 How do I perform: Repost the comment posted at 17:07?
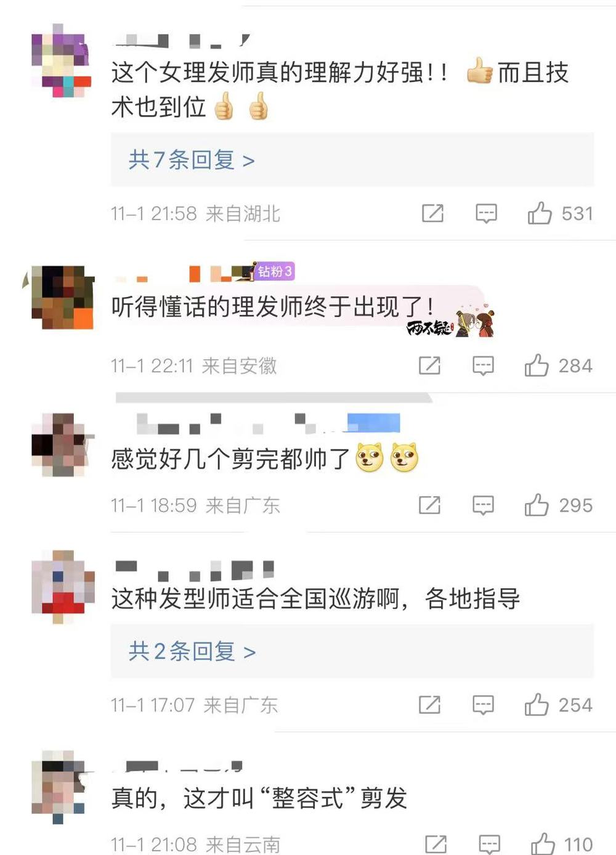(429, 705)
